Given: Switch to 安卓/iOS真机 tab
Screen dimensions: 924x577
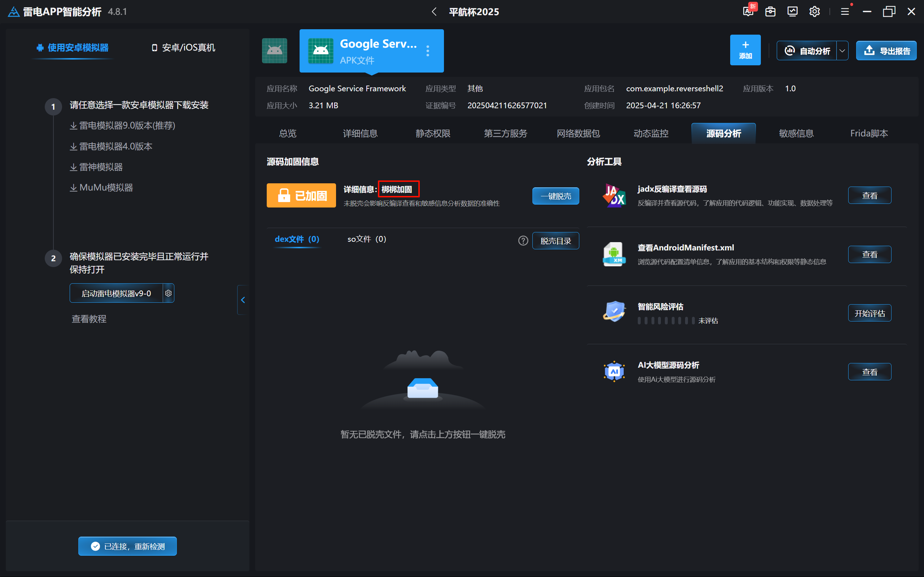Looking at the screenshot, I should pos(183,48).
